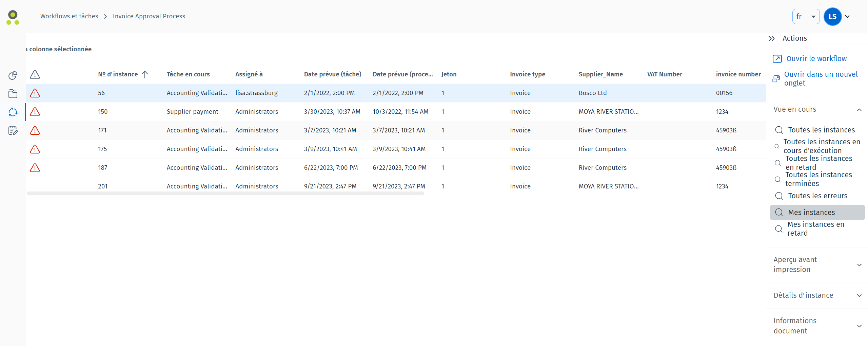Expand the Aperçu avant impression section
Viewport: 868px width, 346px height.
[x=859, y=265]
